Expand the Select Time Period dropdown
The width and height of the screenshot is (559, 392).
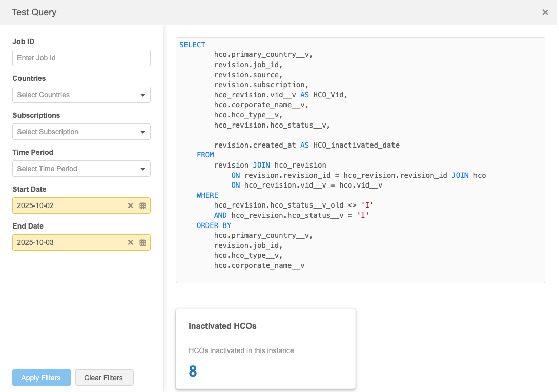142,169
